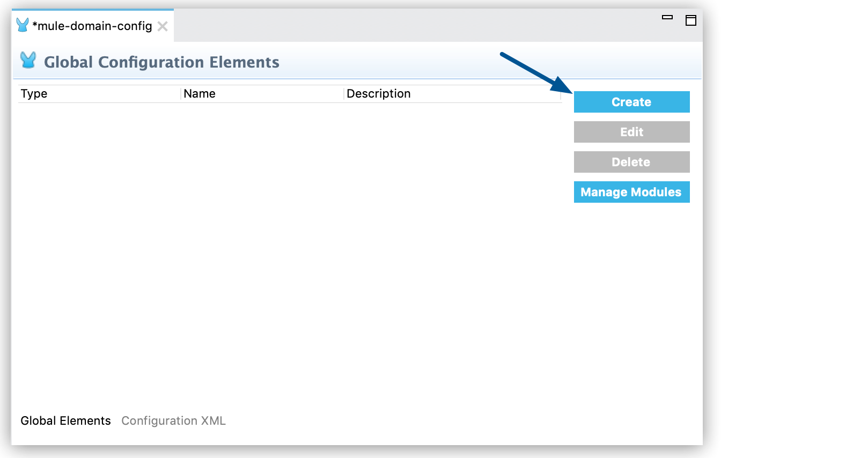Click the right edge divider of Description column
Viewport: 868px width, 458px height.
561,94
